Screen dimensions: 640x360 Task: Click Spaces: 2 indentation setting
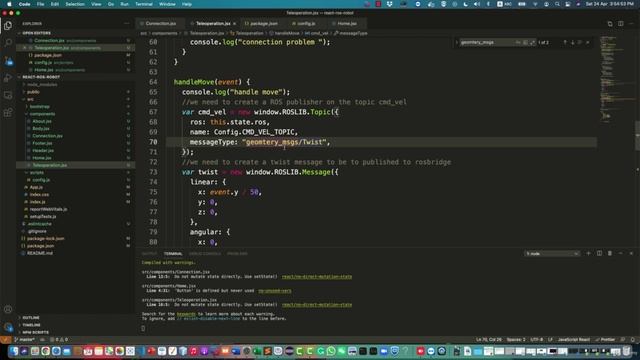[x=516, y=340]
